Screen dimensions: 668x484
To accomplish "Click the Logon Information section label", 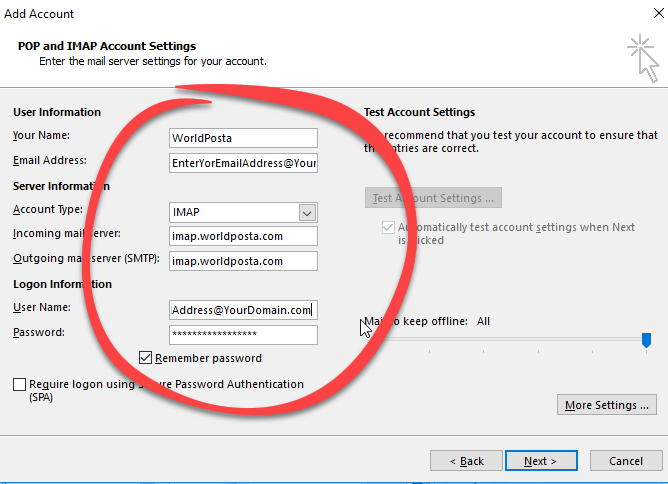I will 62,284.
